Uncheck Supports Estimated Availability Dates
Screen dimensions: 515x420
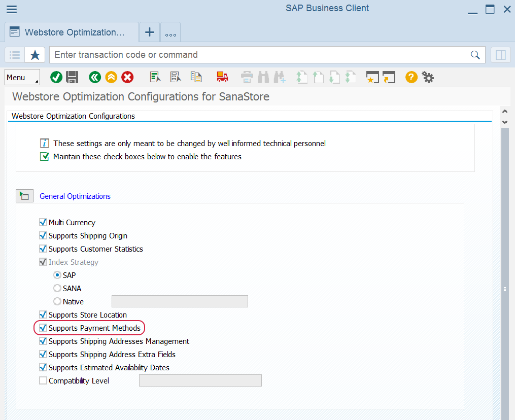coord(43,367)
